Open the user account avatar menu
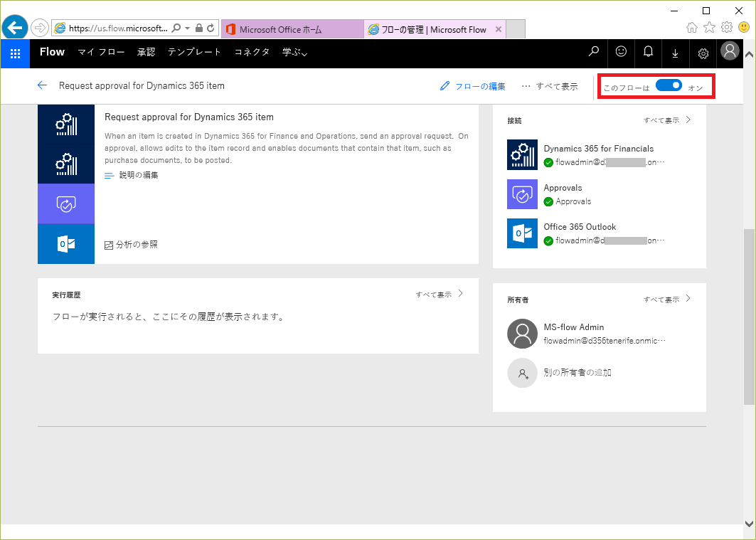 pyautogui.click(x=730, y=51)
